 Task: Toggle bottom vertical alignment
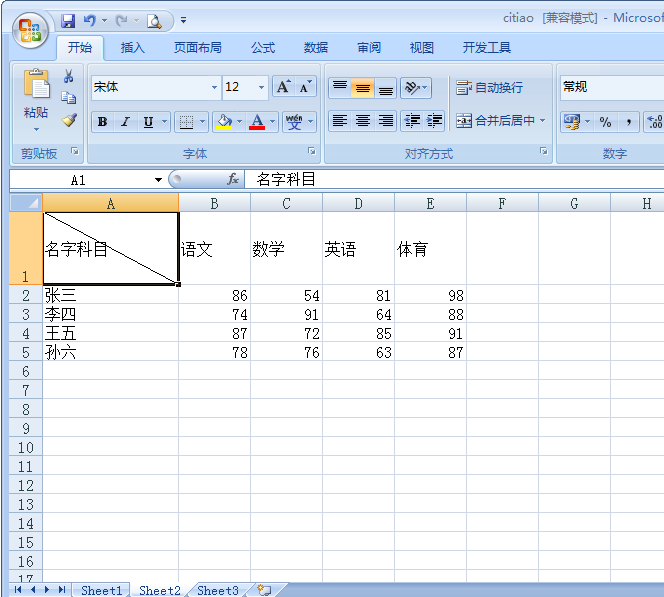pyautogui.click(x=385, y=88)
